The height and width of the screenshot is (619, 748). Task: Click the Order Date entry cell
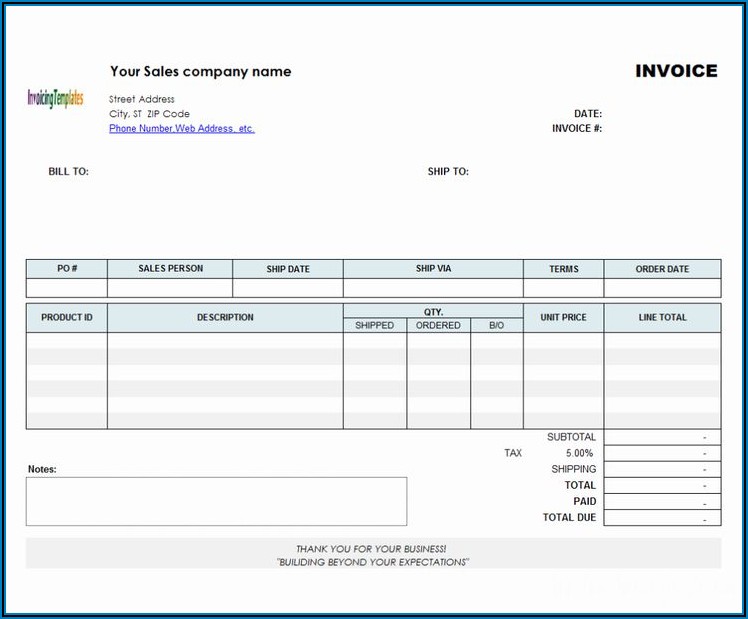click(662, 288)
